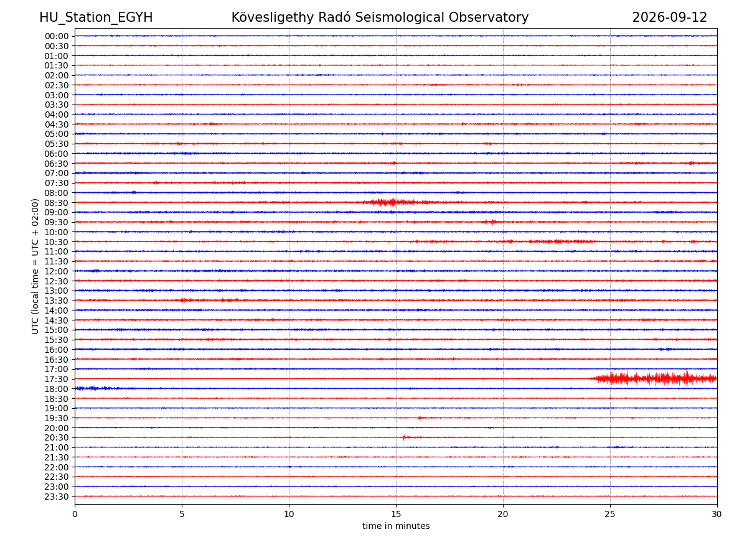Click the Kövesligethy Radó Seismological Observatory heading
Image resolution: width=747 pixels, height=560 pixels.
tap(380, 17)
